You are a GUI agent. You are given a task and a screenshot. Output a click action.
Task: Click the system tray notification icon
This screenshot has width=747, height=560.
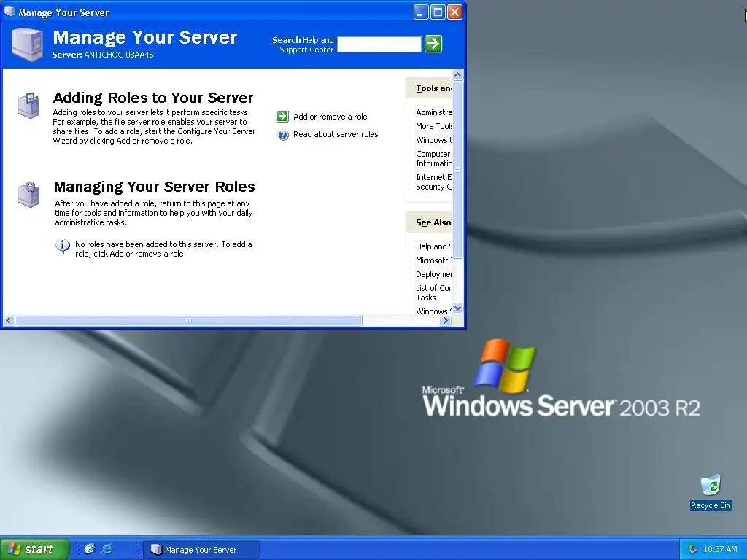tap(693, 550)
